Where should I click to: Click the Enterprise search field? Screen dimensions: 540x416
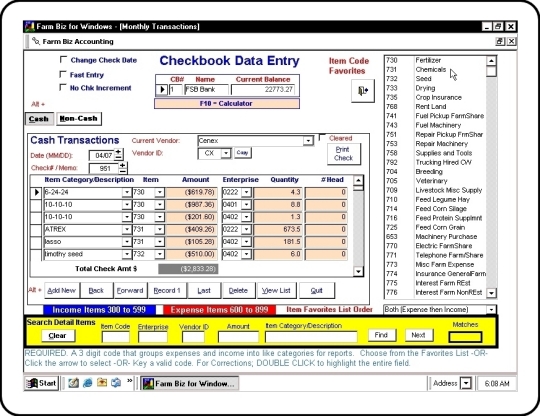(x=153, y=337)
